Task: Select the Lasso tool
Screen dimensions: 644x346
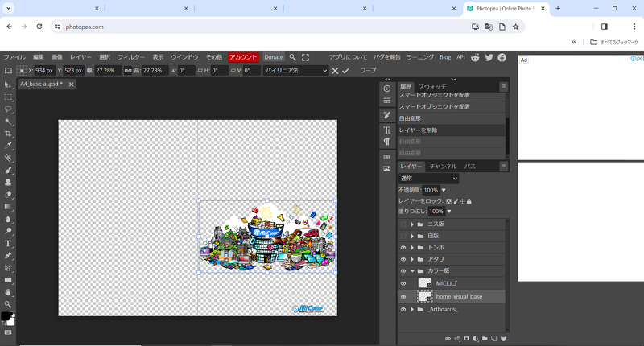Action: pyautogui.click(x=8, y=109)
